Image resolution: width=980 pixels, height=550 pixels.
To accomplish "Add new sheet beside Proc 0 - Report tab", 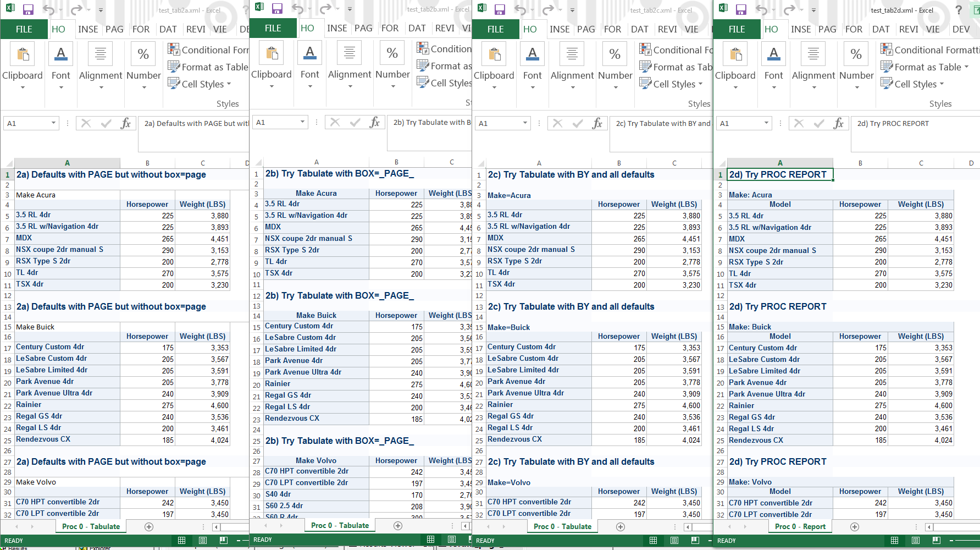I will pyautogui.click(x=855, y=526).
